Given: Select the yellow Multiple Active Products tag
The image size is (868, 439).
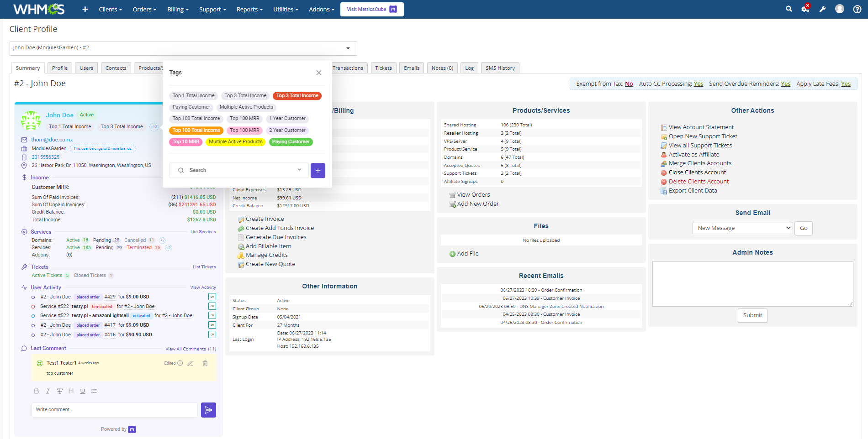Looking at the screenshot, I should pos(236,142).
